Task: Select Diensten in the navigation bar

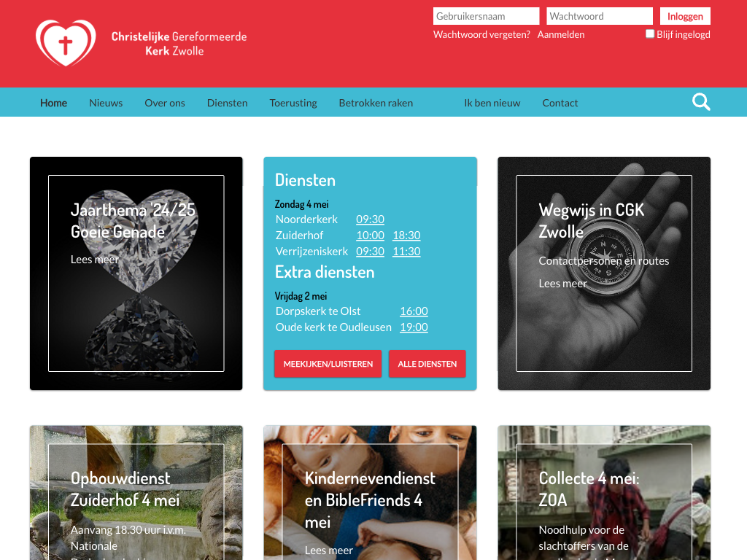Action: pyautogui.click(x=228, y=103)
